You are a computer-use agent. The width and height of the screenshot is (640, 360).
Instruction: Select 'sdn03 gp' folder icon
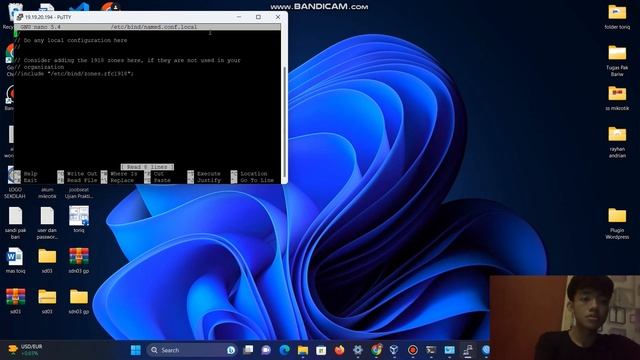(x=79, y=297)
